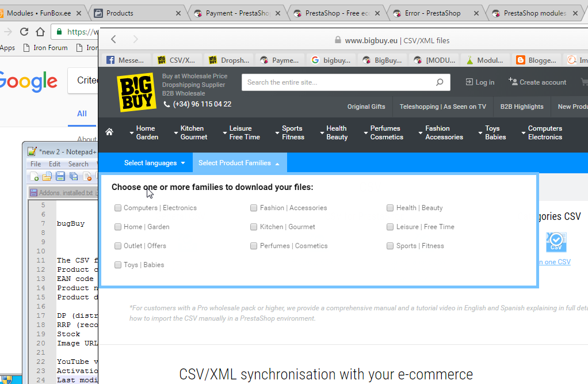Click the CSV download icon
Screen dimensions: 588x384
tap(556, 242)
